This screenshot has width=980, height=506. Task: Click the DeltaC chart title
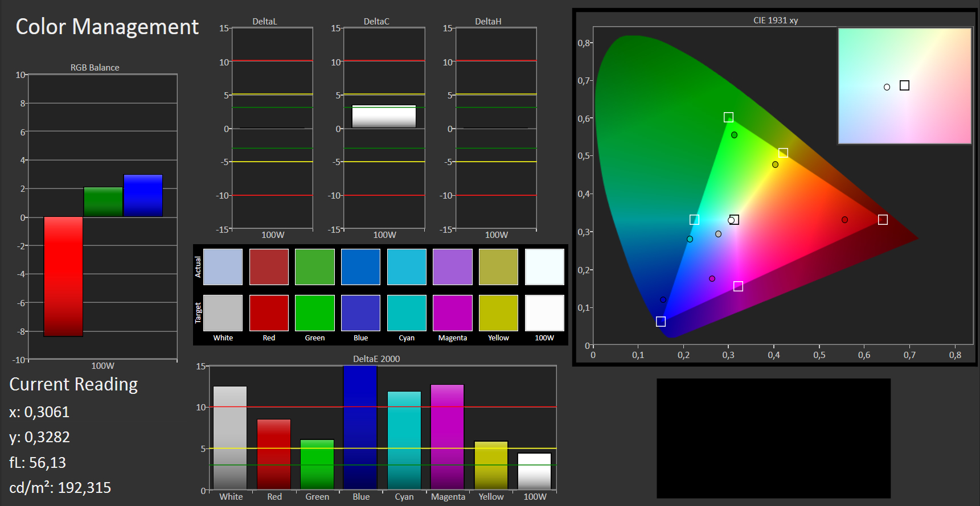click(376, 21)
